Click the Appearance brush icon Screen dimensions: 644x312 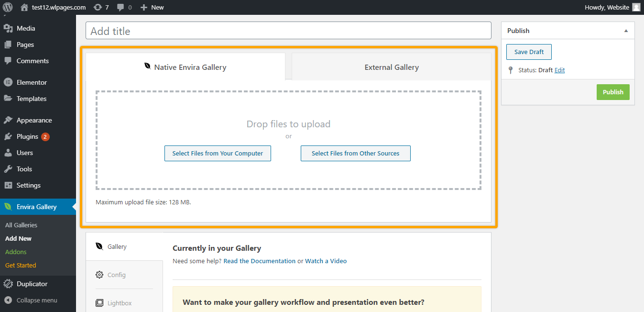8,120
